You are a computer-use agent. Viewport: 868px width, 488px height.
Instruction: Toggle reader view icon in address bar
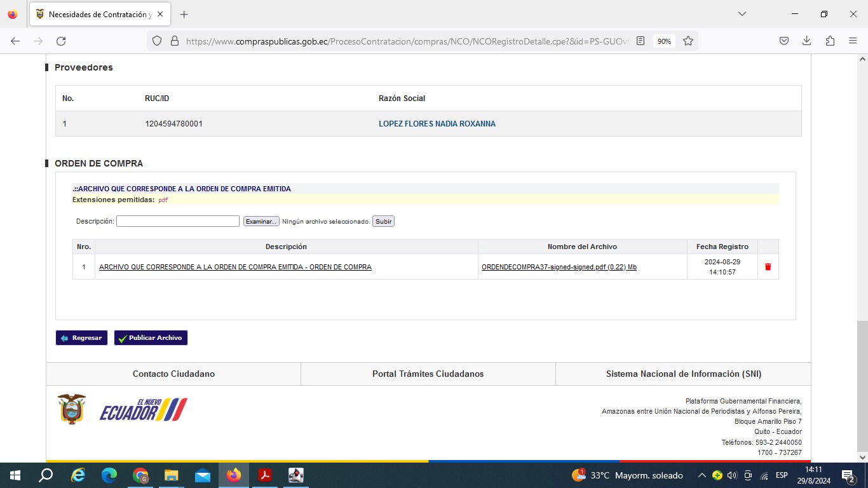click(641, 41)
